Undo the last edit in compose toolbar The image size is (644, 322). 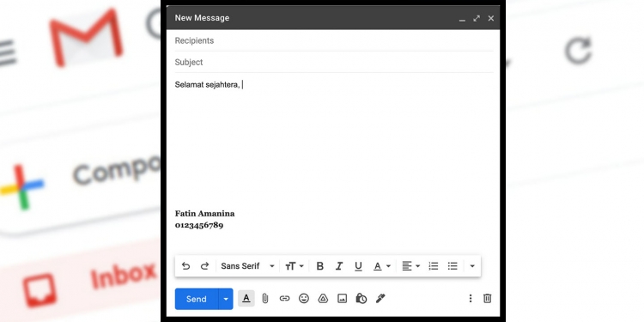(x=185, y=266)
